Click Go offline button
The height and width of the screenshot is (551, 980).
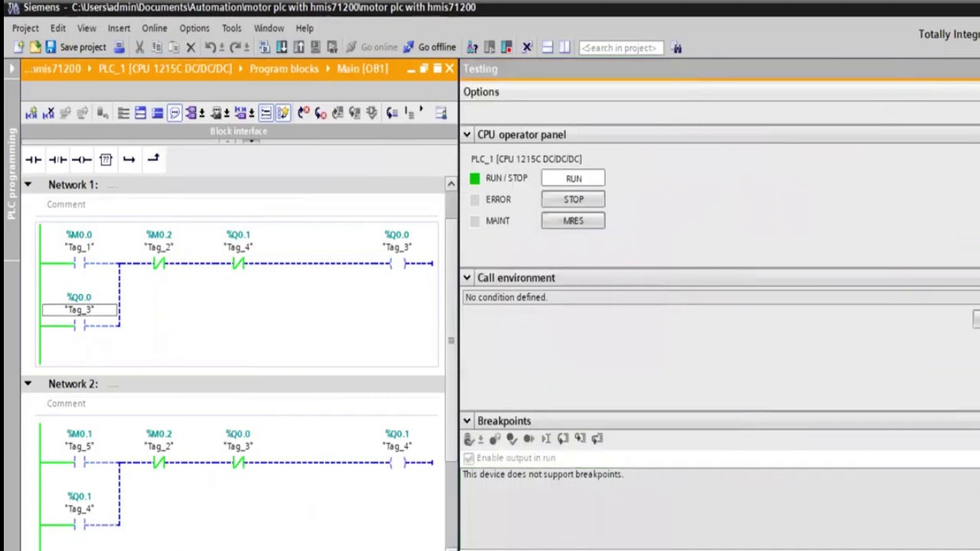pyautogui.click(x=430, y=47)
